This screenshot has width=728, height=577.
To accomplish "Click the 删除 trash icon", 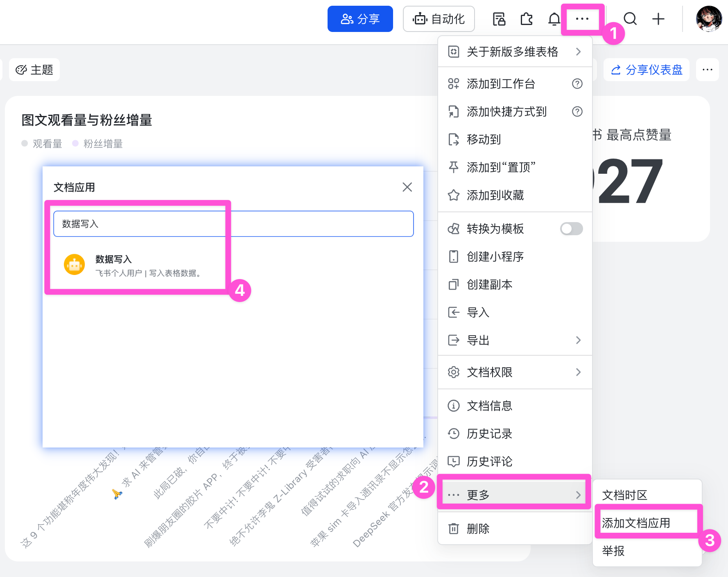I will (454, 529).
